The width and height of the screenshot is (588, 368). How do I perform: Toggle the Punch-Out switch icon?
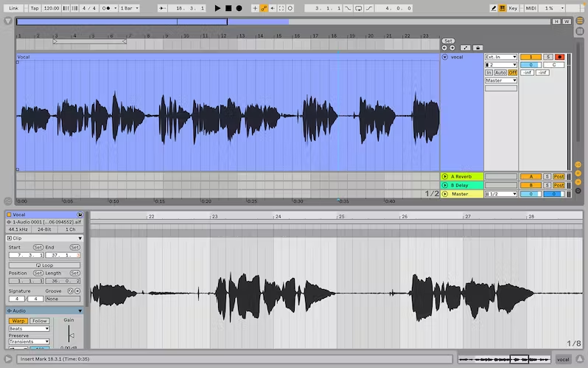tap(369, 8)
